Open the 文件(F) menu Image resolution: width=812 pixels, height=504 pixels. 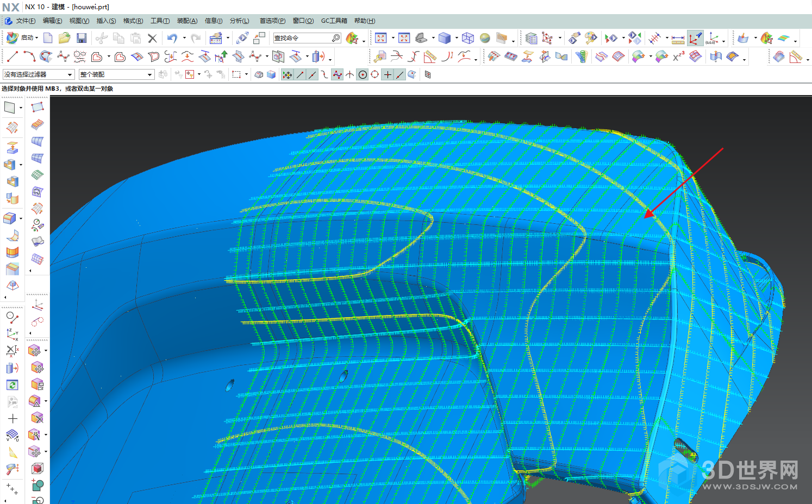pos(26,21)
